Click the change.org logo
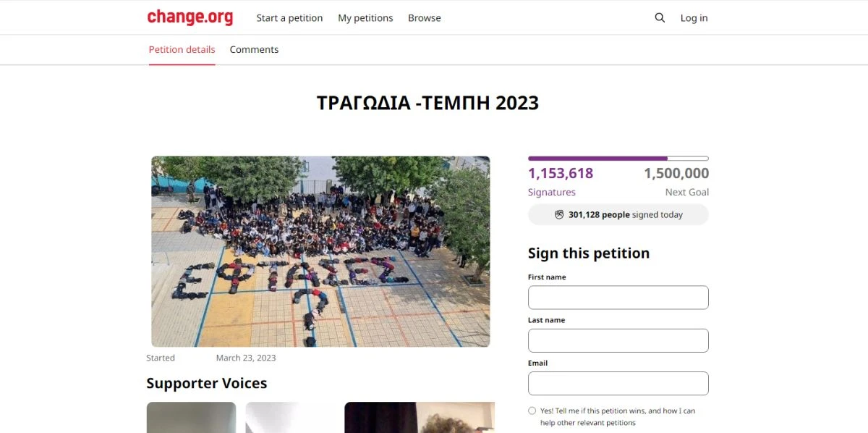The image size is (868, 433). [x=190, y=17]
